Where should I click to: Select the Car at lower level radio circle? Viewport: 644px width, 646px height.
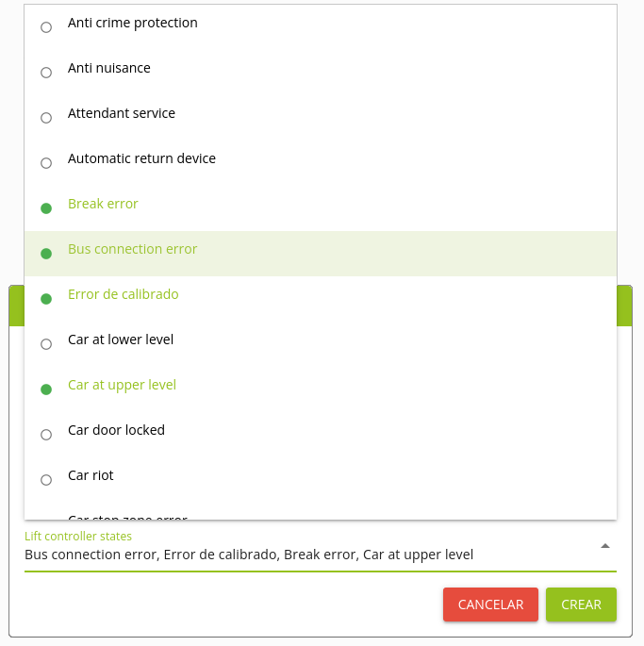(46, 344)
